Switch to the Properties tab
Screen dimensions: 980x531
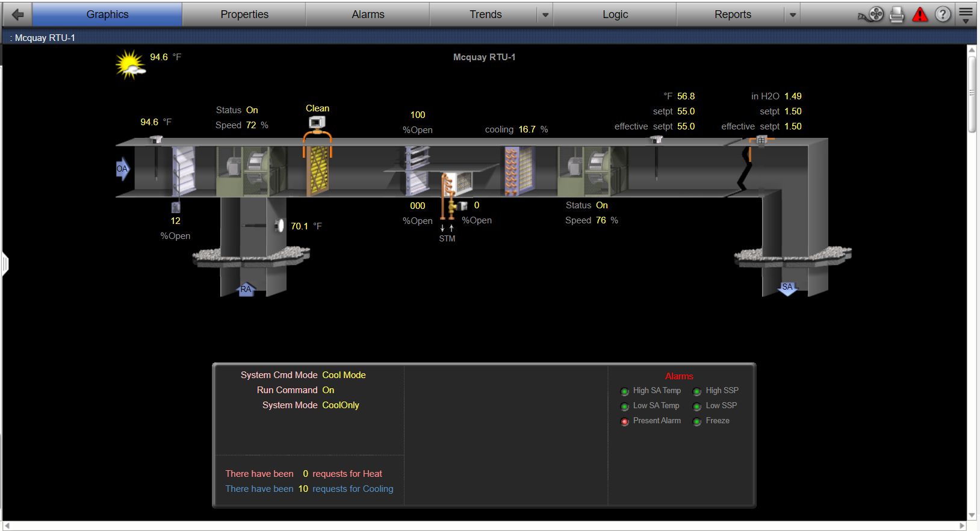[244, 14]
